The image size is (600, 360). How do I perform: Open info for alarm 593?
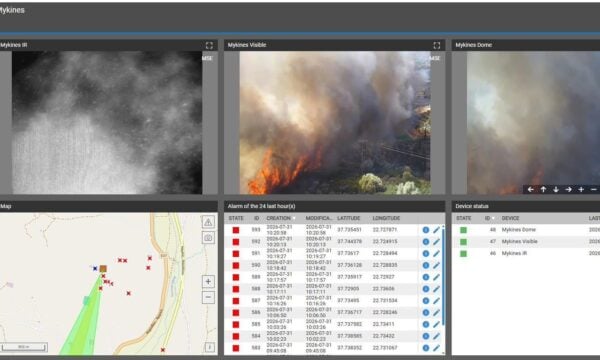(x=426, y=230)
